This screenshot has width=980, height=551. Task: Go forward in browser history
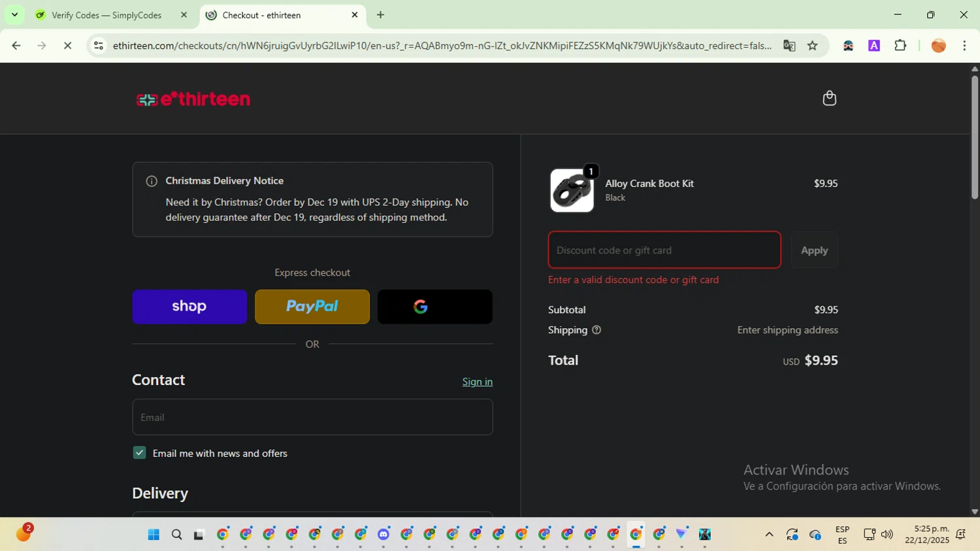coord(42,46)
